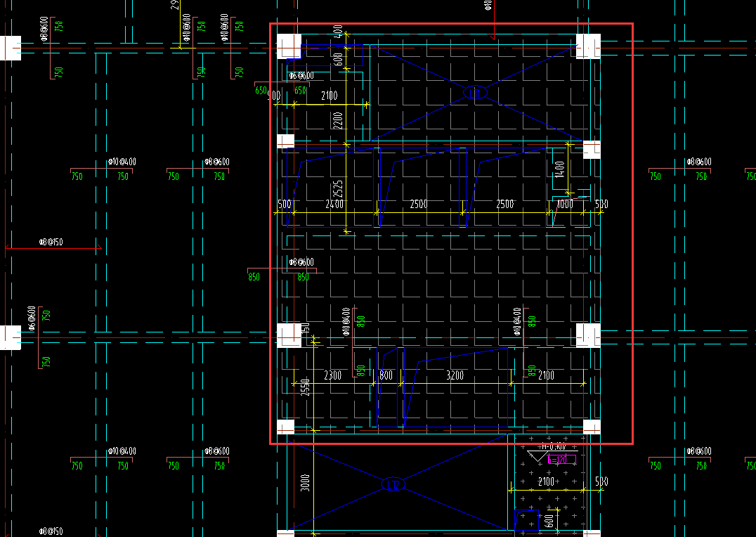This screenshot has height=537, width=756.
Task: Click the 3200 dimension value
Action: pos(455,375)
